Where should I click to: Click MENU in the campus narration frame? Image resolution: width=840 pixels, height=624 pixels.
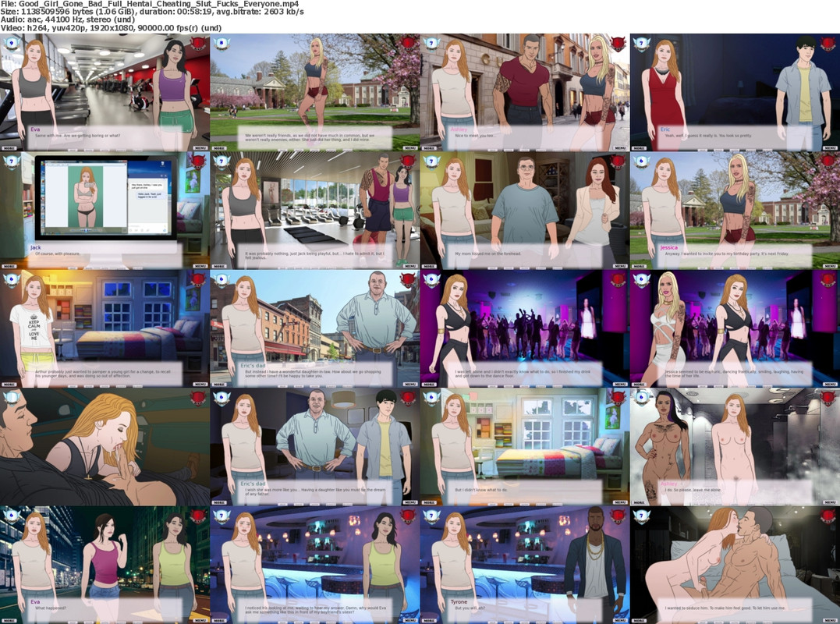[409, 148]
